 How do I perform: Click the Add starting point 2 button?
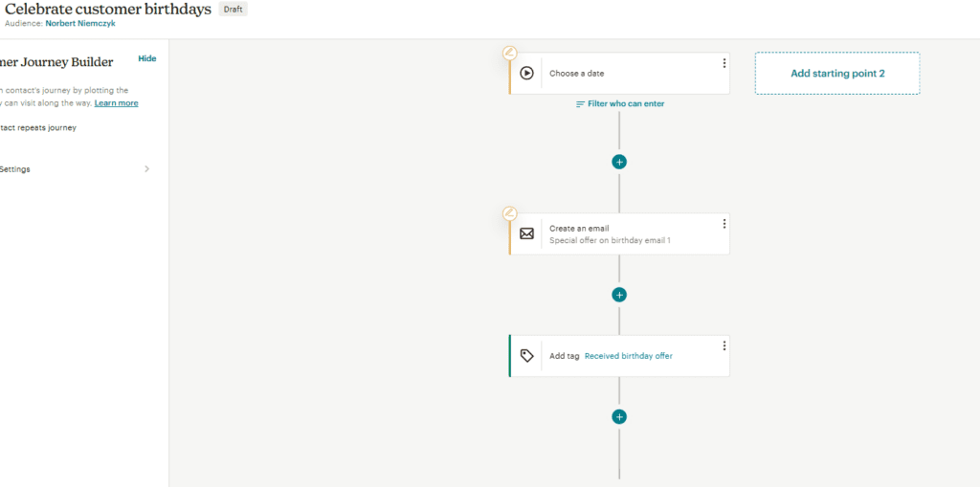pos(836,74)
